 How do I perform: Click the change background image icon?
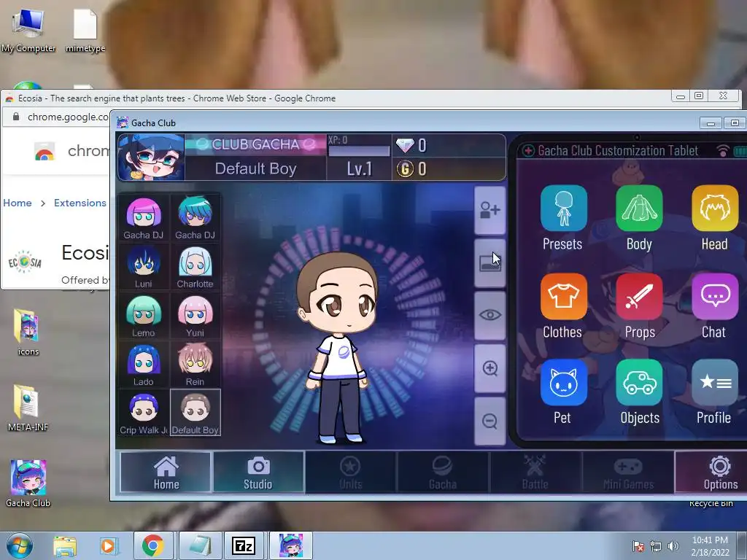(x=489, y=262)
